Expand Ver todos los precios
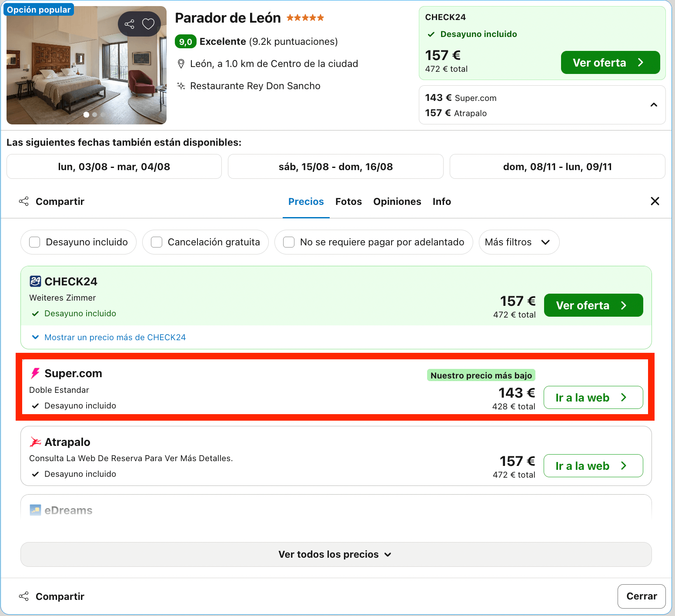 point(336,554)
